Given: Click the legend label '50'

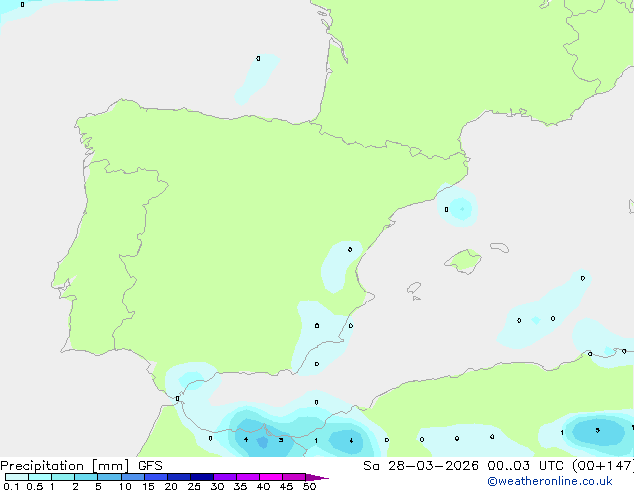Looking at the screenshot, I should pyautogui.click(x=309, y=486).
